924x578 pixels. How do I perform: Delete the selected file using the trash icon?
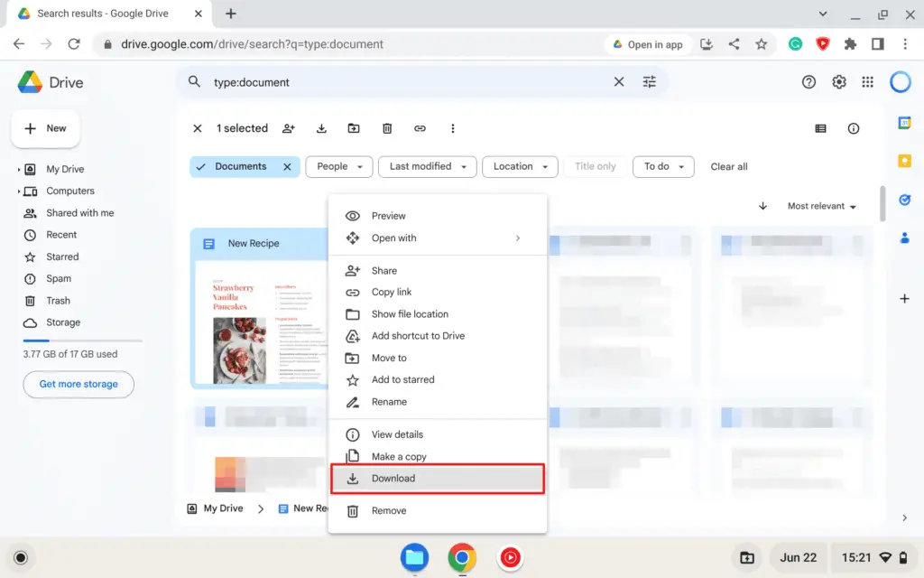pyautogui.click(x=387, y=128)
